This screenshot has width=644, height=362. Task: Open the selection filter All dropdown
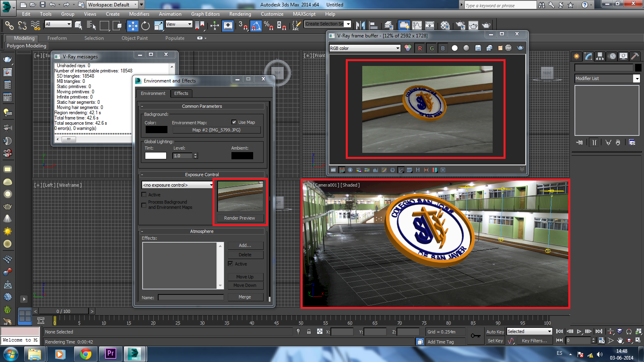[x=58, y=24]
